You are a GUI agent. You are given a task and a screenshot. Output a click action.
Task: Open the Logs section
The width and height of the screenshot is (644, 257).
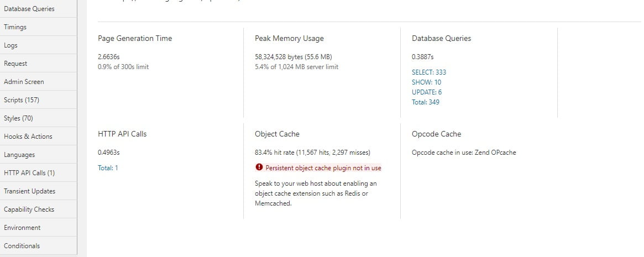click(x=38, y=45)
